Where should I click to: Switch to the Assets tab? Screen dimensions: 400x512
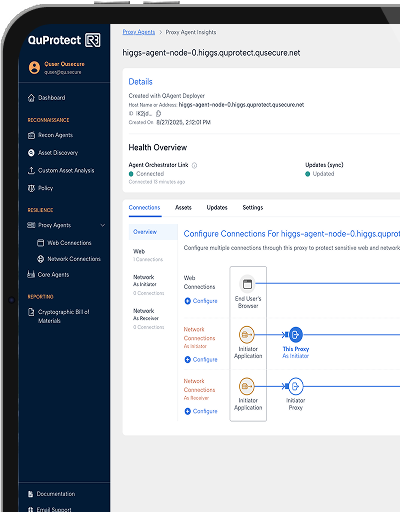183,208
